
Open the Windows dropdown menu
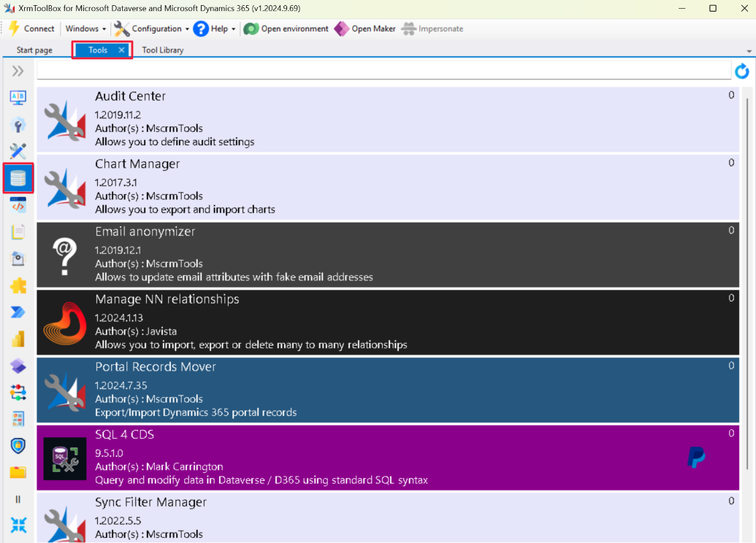85,29
